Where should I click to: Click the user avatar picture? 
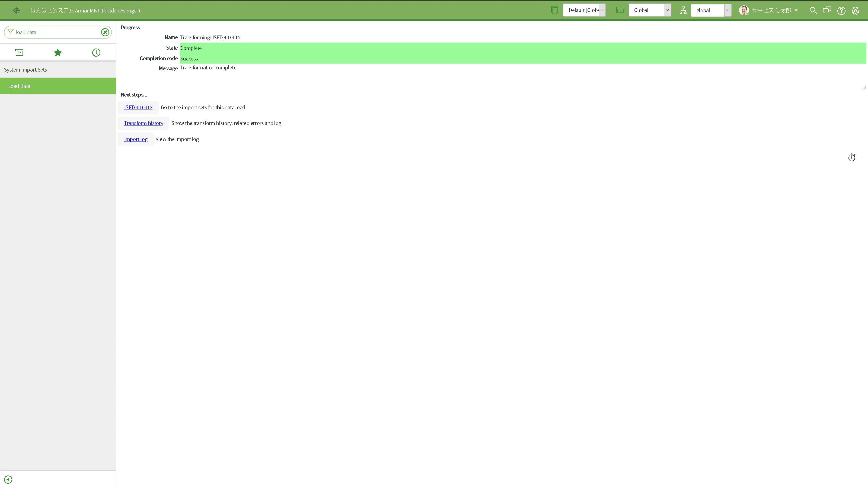click(744, 11)
